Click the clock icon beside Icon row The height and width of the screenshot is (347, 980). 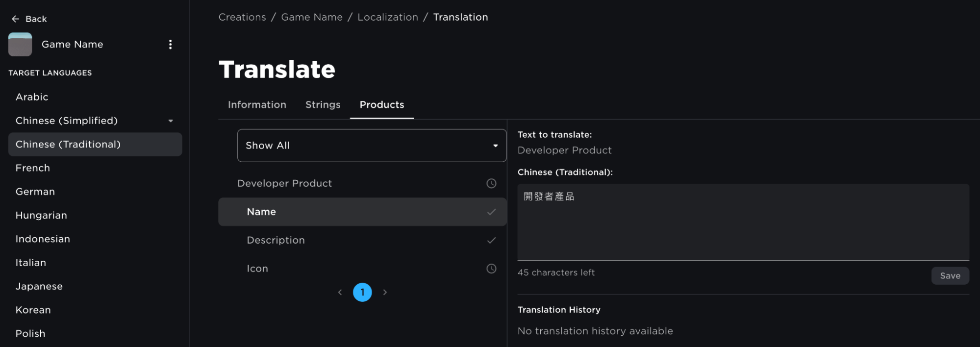coord(491,269)
